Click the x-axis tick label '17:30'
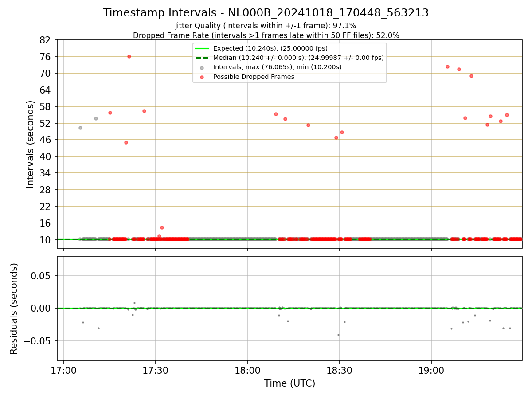This screenshot has width=532, height=399. 156,370
